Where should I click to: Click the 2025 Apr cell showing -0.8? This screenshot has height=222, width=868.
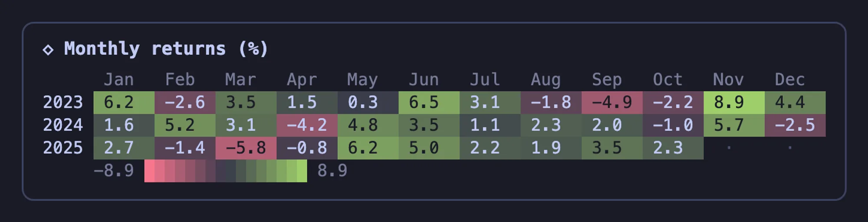click(x=307, y=148)
